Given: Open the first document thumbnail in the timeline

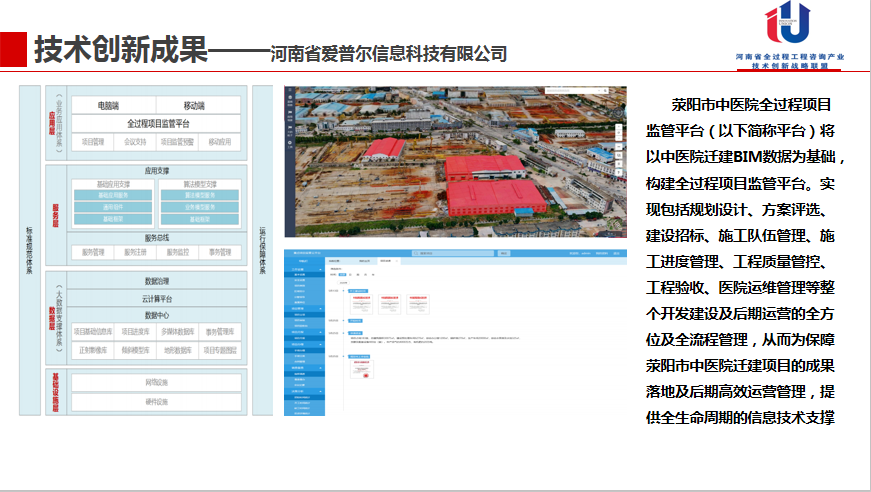Looking at the screenshot, I should [361, 302].
